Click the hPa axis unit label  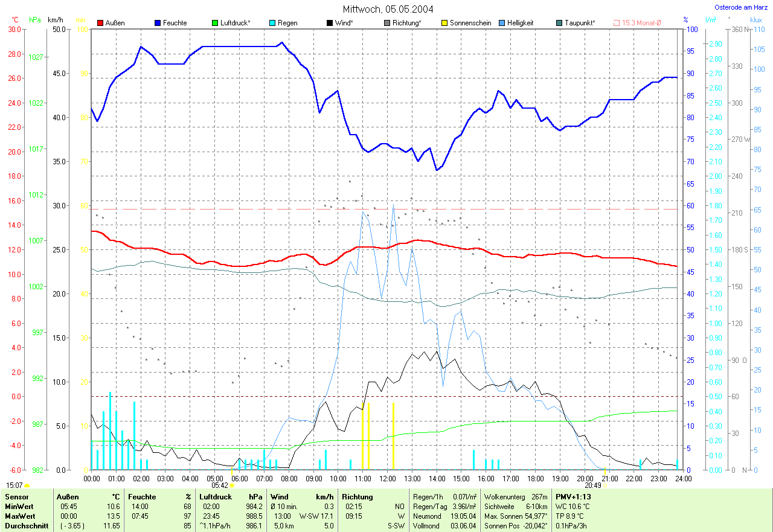[x=35, y=20]
